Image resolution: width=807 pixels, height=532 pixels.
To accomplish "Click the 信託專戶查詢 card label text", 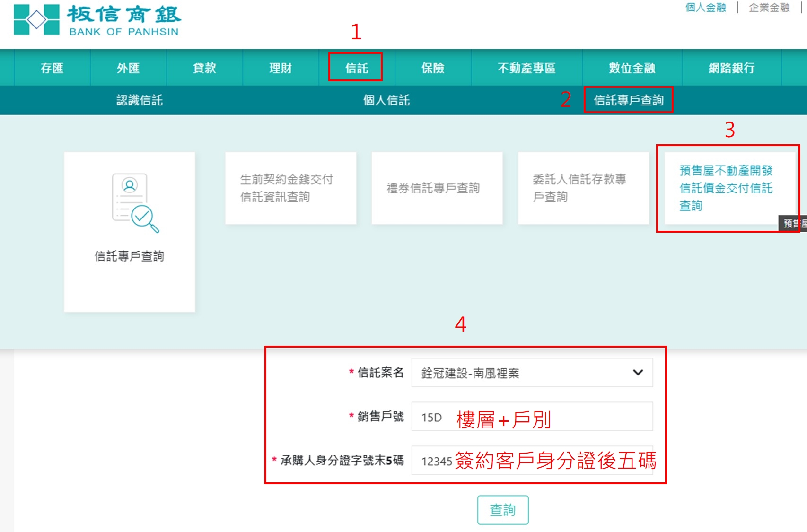I will (x=130, y=256).
